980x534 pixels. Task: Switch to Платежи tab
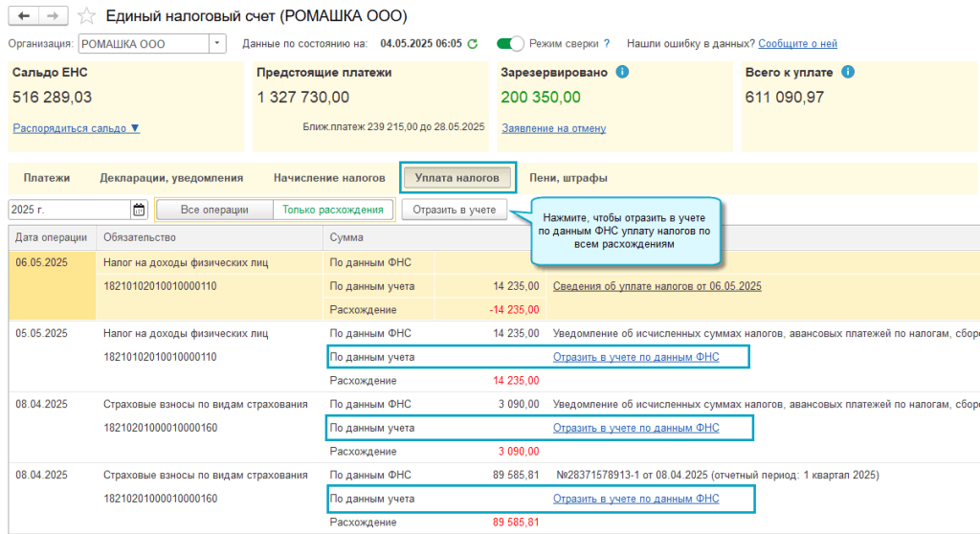click(47, 178)
